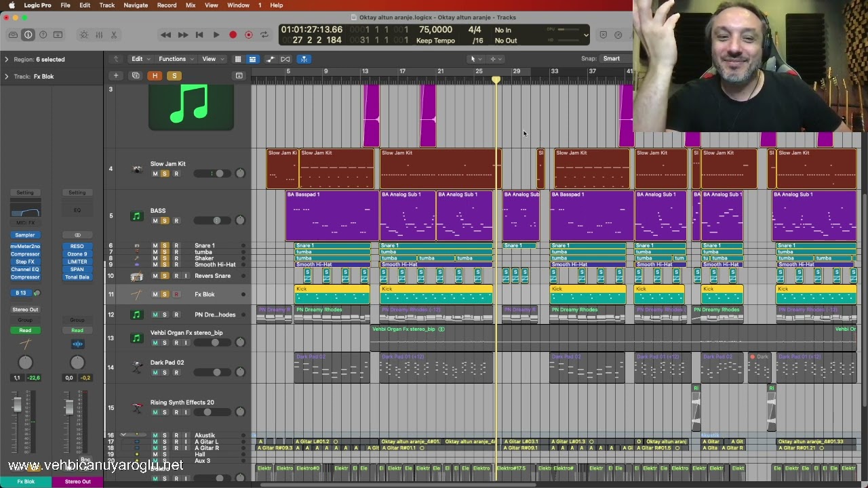Open the Library panel icon

pyautogui.click(x=13, y=35)
